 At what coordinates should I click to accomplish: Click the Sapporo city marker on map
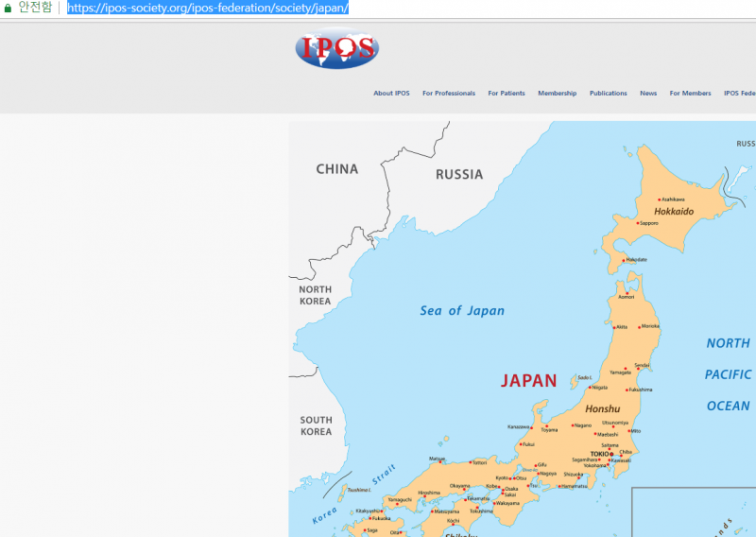638,223
